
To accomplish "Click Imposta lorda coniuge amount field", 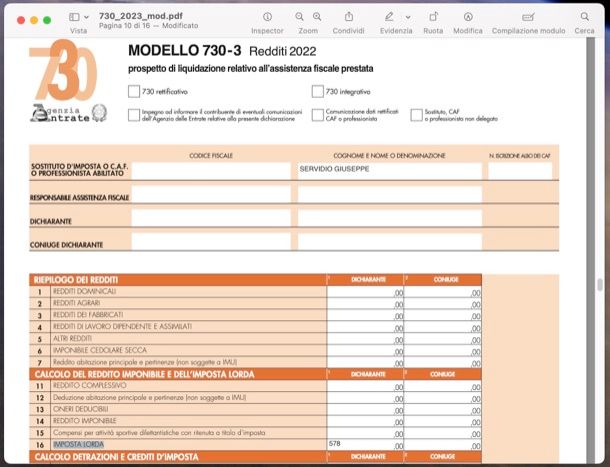I will (x=443, y=445).
